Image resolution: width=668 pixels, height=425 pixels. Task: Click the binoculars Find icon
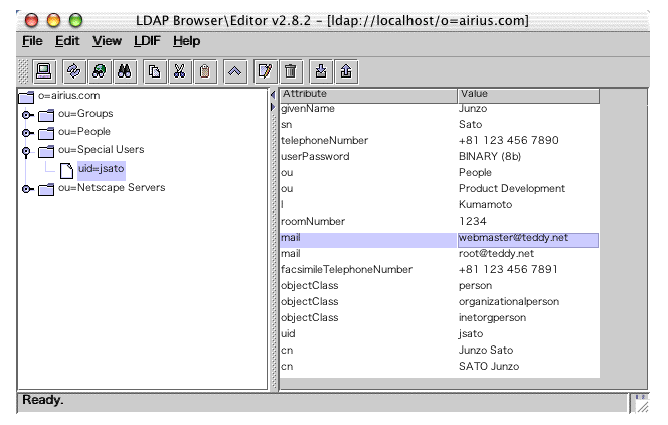click(x=124, y=71)
